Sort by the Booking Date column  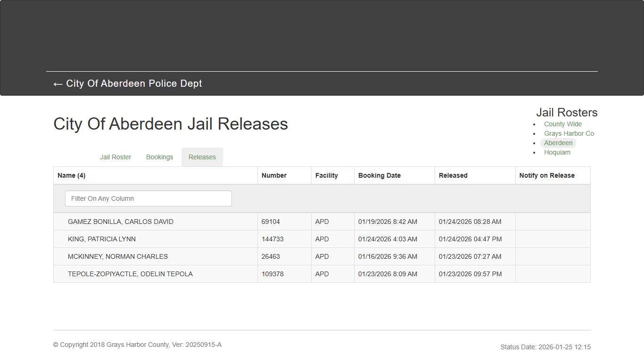[379, 175]
